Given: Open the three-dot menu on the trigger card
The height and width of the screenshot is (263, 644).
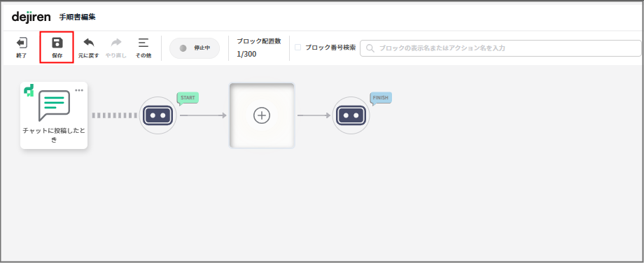Looking at the screenshot, I should (79, 90).
